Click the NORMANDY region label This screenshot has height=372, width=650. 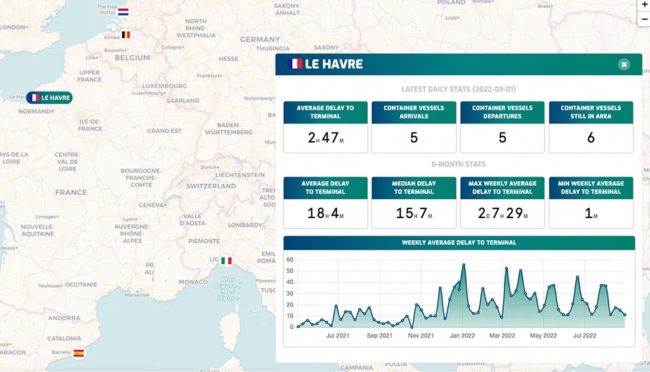(x=36, y=112)
